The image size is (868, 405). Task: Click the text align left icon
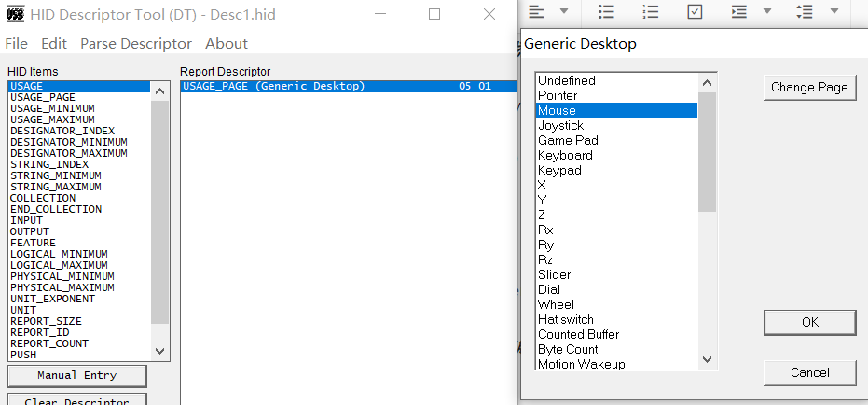pos(536,11)
